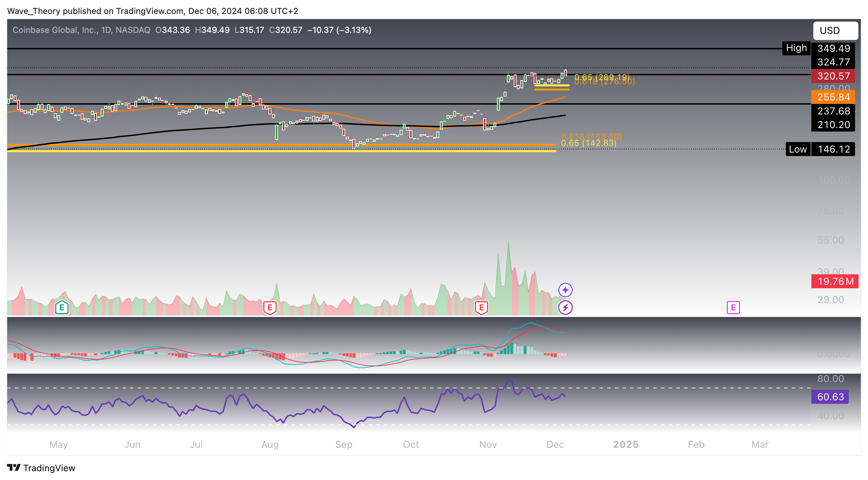Image resolution: width=868 pixels, height=480 pixels.
Task: Click the H349.49 high value in header
Action: tap(212, 30)
